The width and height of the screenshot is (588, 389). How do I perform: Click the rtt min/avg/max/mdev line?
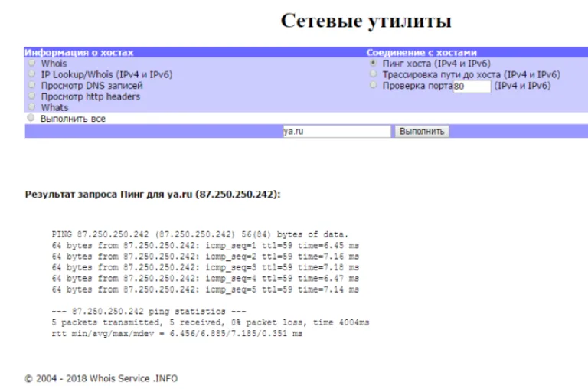coord(177,333)
